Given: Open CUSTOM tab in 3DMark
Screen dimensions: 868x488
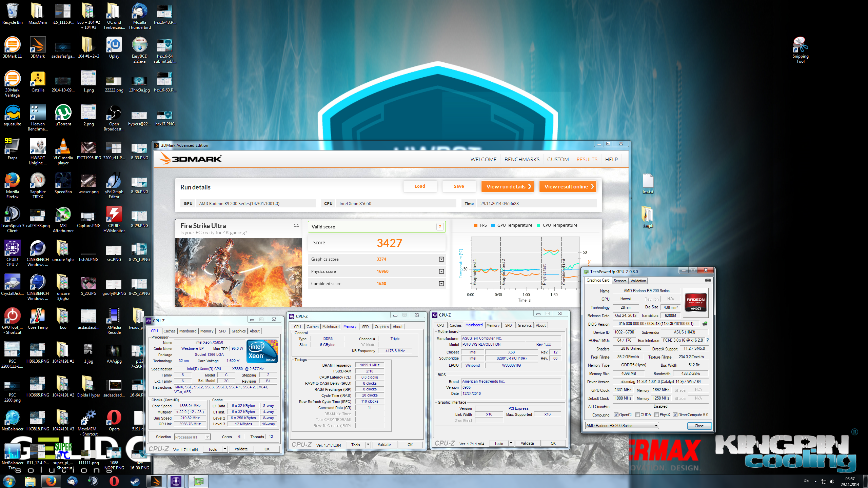Looking at the screenshot, I should click(558, 159).
